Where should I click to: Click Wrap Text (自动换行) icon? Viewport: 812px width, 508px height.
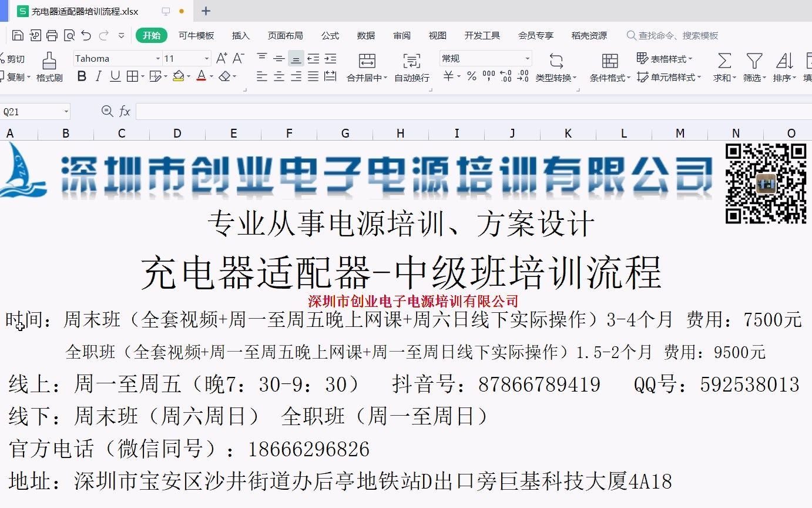[x=411, y=67]
